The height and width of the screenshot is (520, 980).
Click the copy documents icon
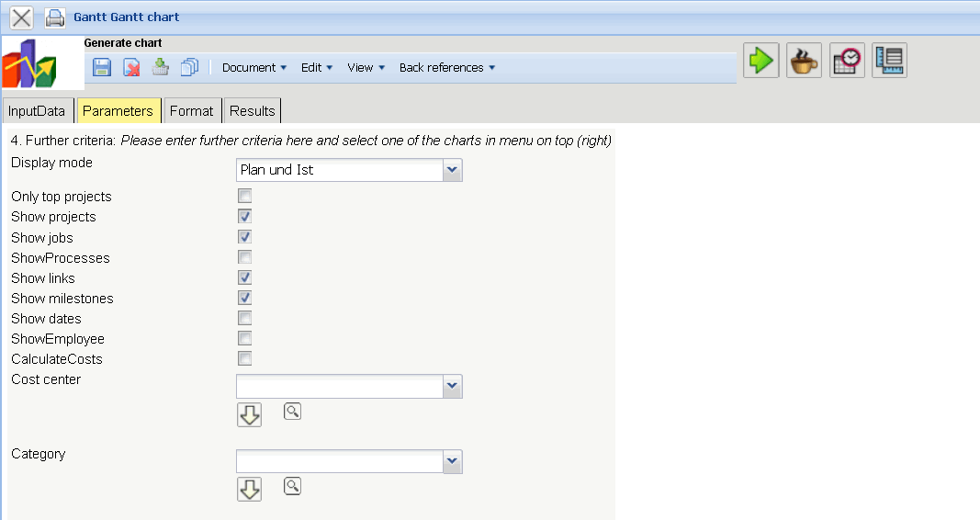(x=190, y=67)
